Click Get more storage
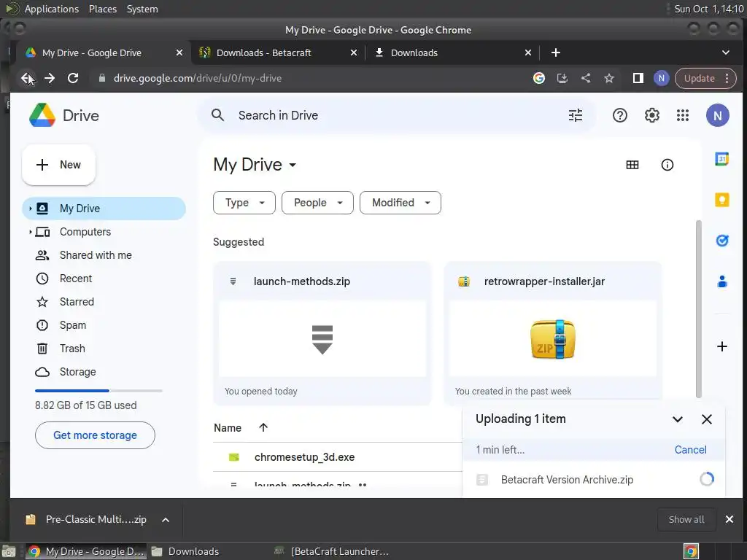 [x=95, y=435]
